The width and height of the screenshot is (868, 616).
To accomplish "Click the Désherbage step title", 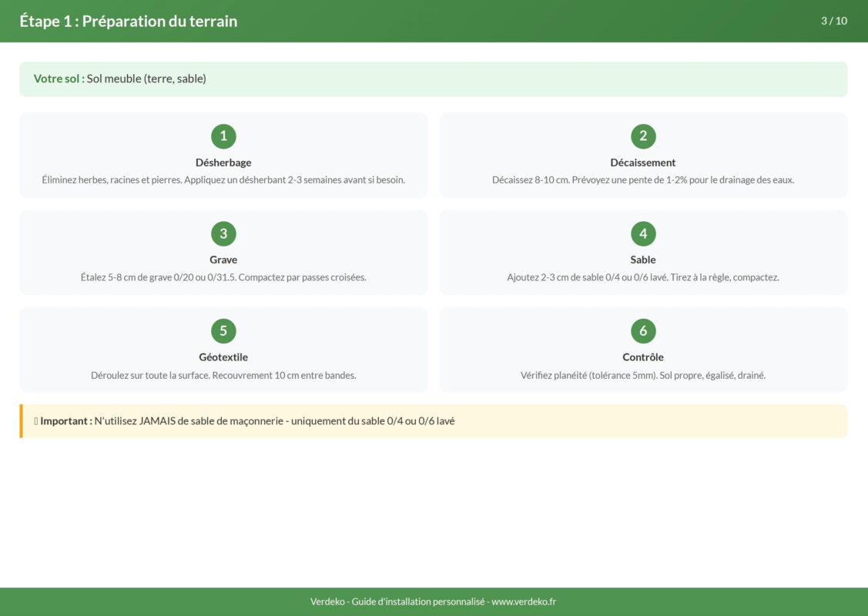I will pyautogui.click(x=223, y=162).
